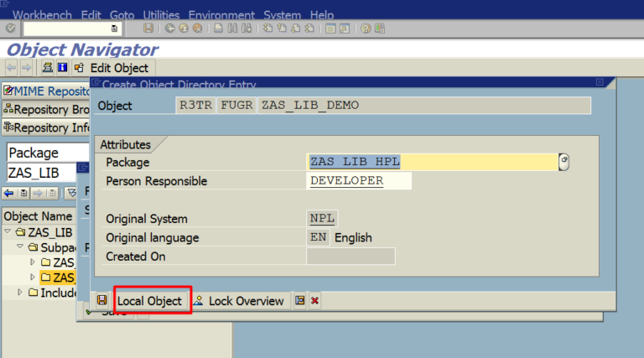Click the Last Page icon
This screenshot has width=644, height=358.
click(309, 29)
